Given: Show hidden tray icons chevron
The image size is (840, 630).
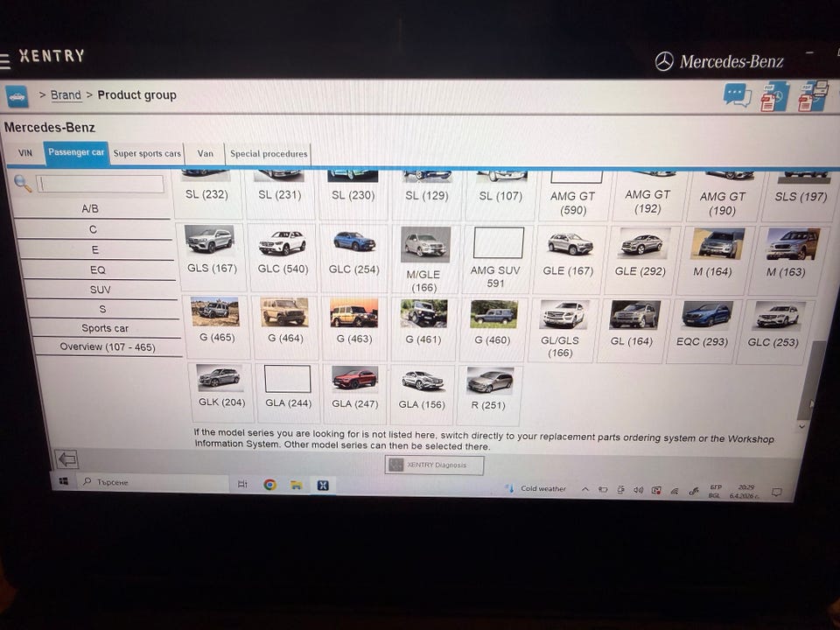Looking at the screenshot, I should (x=585, y=489).
